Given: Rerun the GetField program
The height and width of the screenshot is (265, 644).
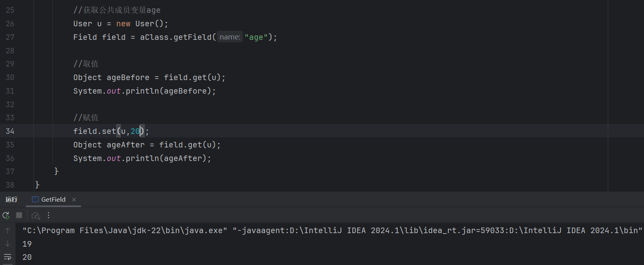Looking at the screenshot, I should click(6, 216).
